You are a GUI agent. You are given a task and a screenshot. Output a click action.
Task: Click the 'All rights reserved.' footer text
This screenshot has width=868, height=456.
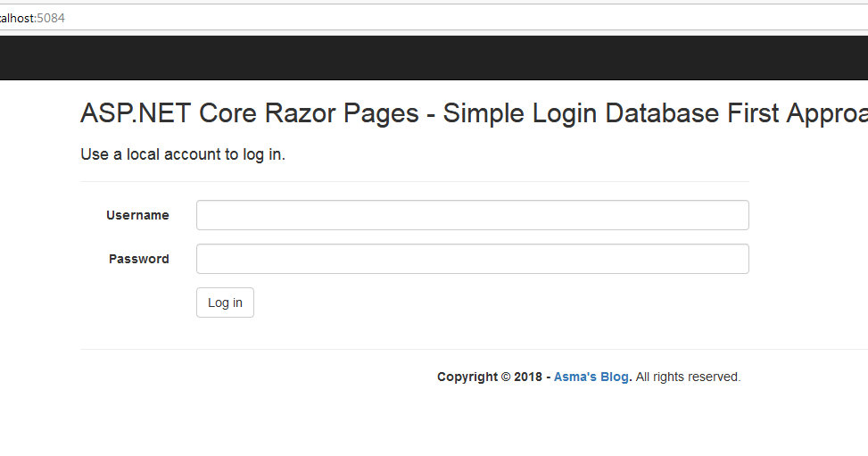(x=688, y=377)
